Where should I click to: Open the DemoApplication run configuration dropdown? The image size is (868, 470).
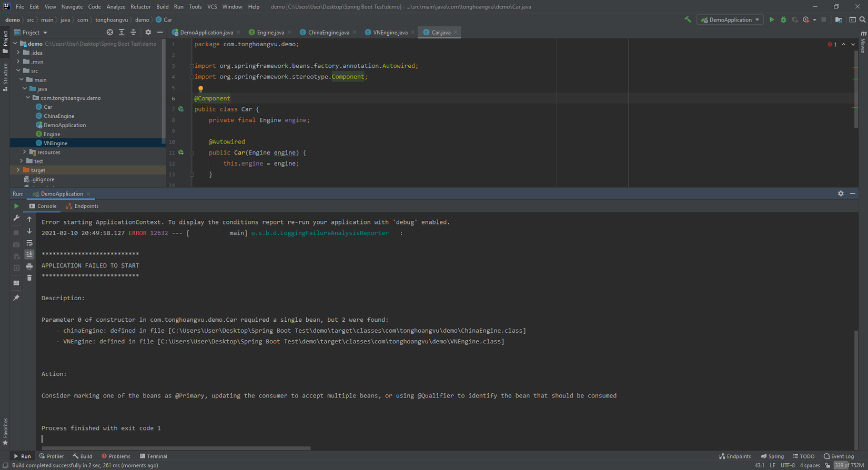pyautogui.click(x=730, y=20)
